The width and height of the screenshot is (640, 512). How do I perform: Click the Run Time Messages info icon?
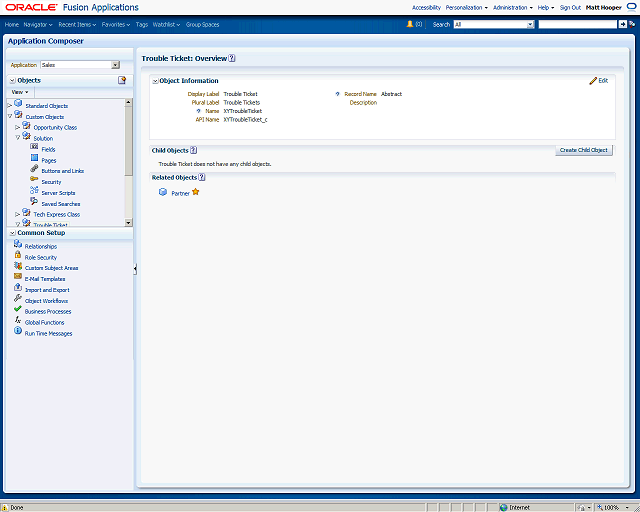18,331
